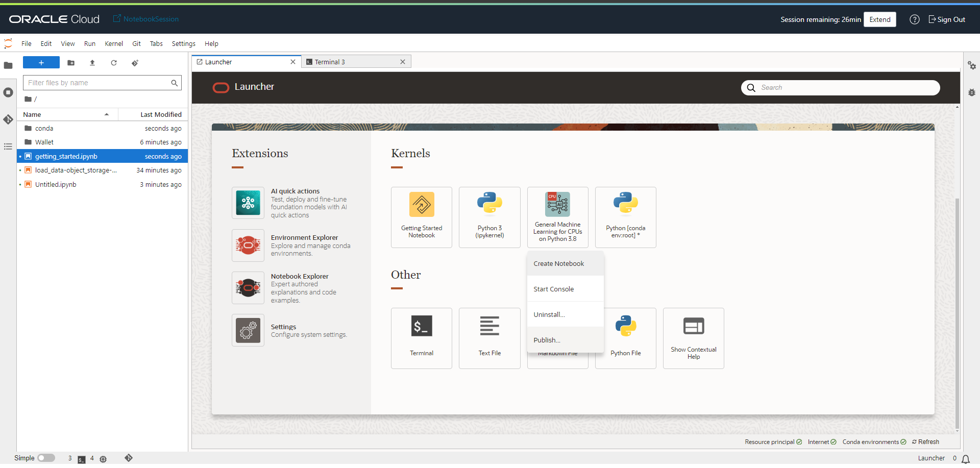Click Sign Out in the header

947,19
